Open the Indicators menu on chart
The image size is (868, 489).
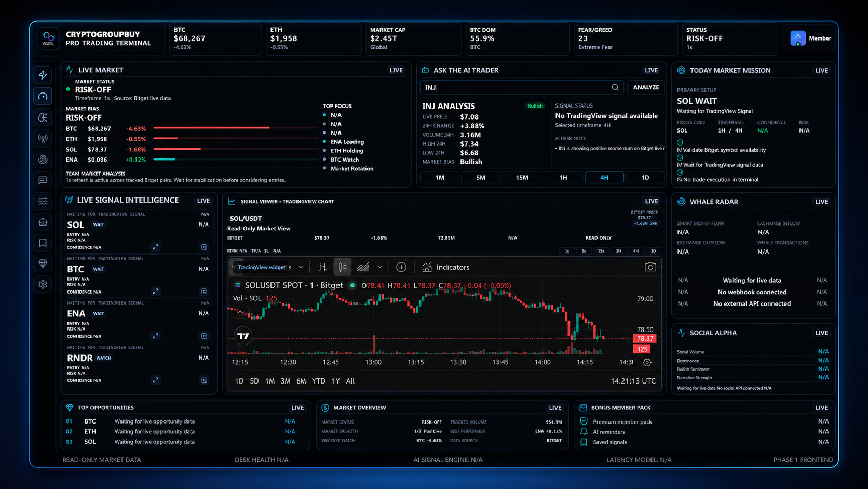click(445, 267)
